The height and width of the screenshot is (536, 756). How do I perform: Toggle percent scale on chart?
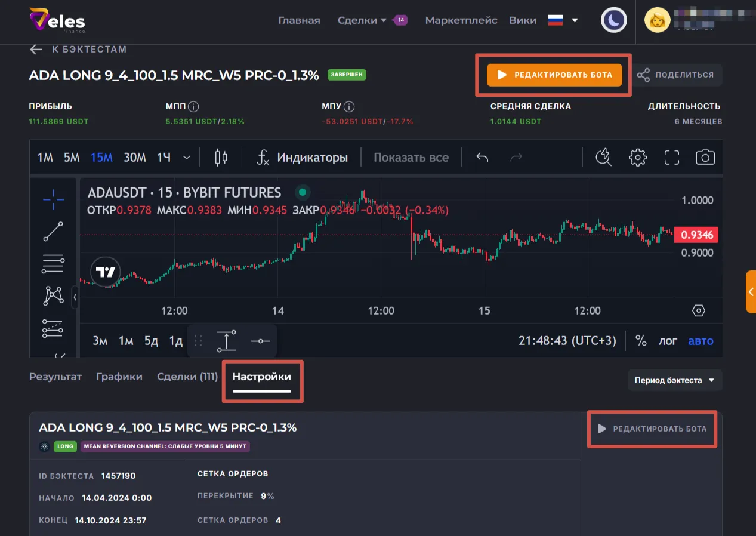pos(641,341)
